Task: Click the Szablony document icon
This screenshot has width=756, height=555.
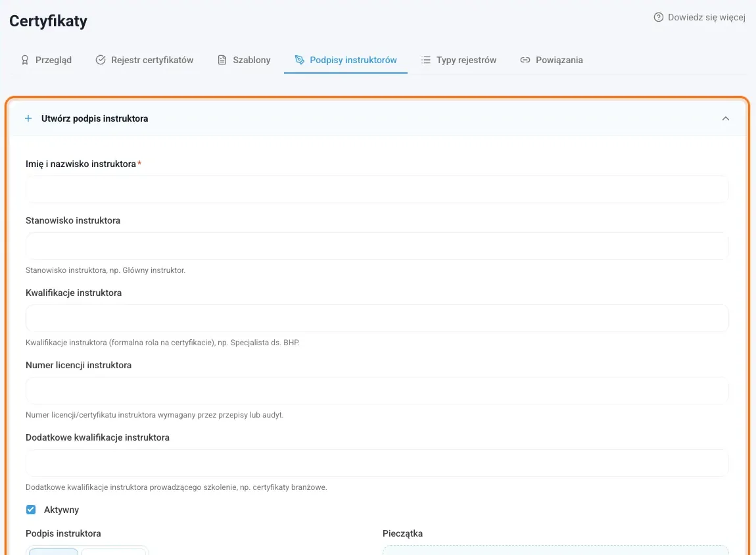Action: point(222,60)
